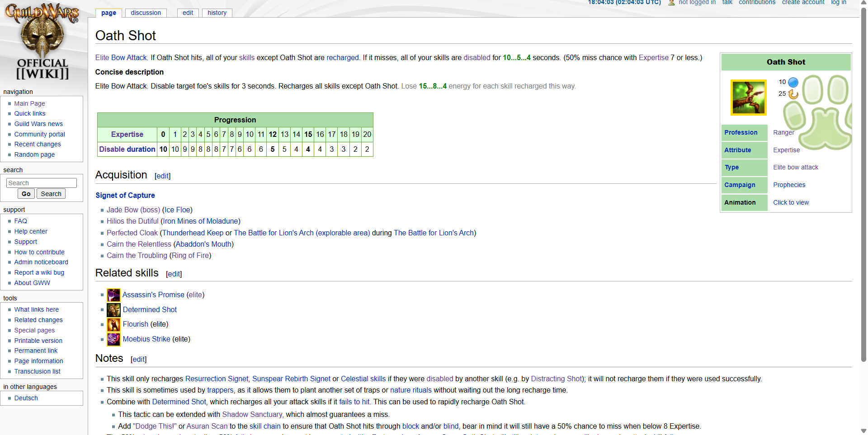Click the blue energy cost icon
The height and width of the screenshot is (435, 868).
coord(793,82)
